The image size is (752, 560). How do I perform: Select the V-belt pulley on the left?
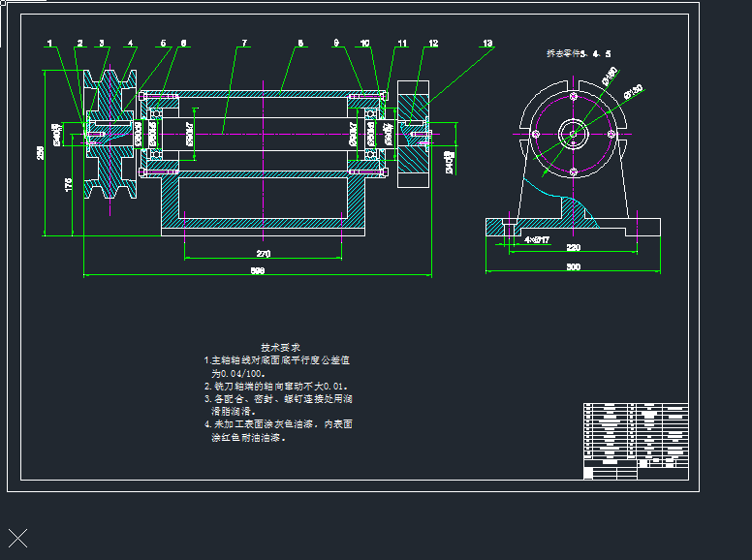click(112, 136)
